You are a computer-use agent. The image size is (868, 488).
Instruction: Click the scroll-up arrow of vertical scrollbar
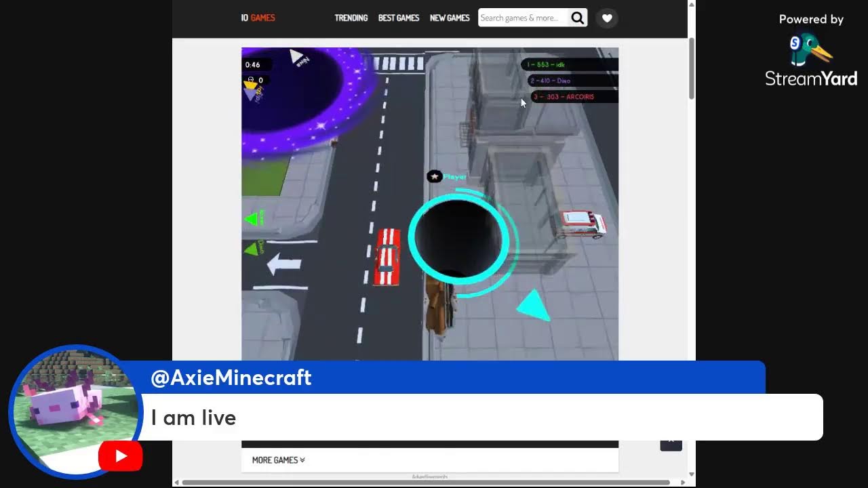pos(692,5)
